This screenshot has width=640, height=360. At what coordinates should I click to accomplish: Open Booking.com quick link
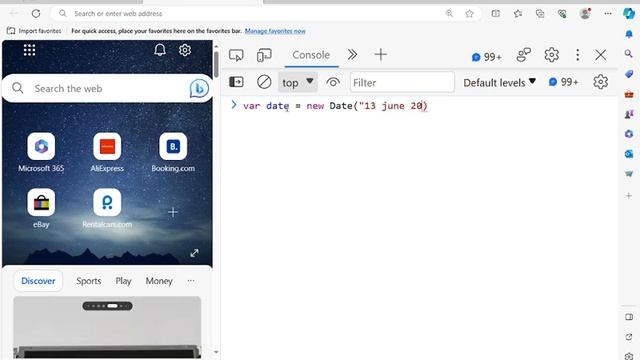[173, 152]
